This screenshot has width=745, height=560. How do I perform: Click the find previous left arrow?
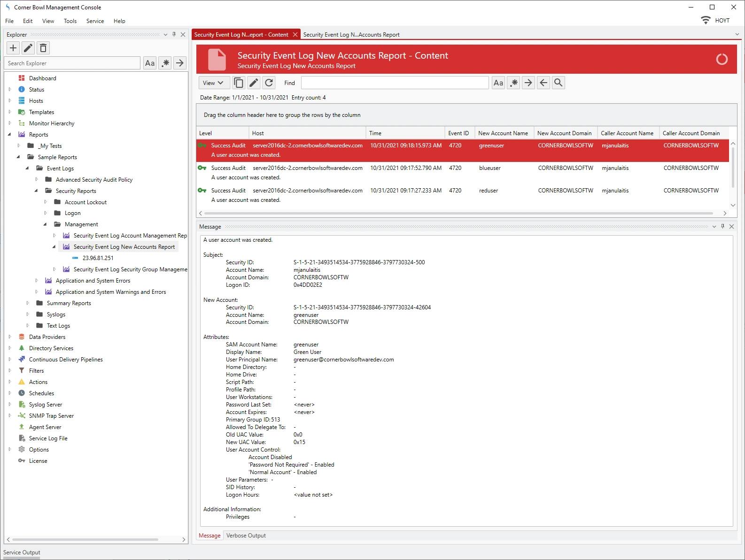click(x=543, y=83)
